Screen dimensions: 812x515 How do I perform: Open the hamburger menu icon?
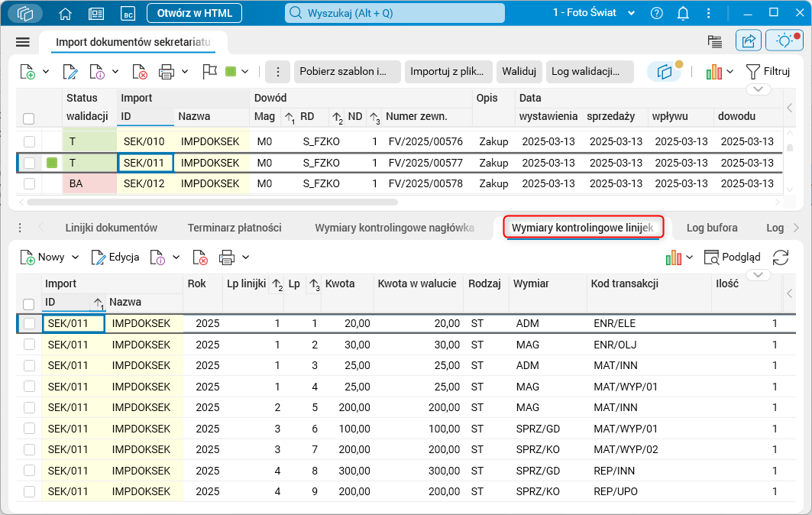(23, 42)
